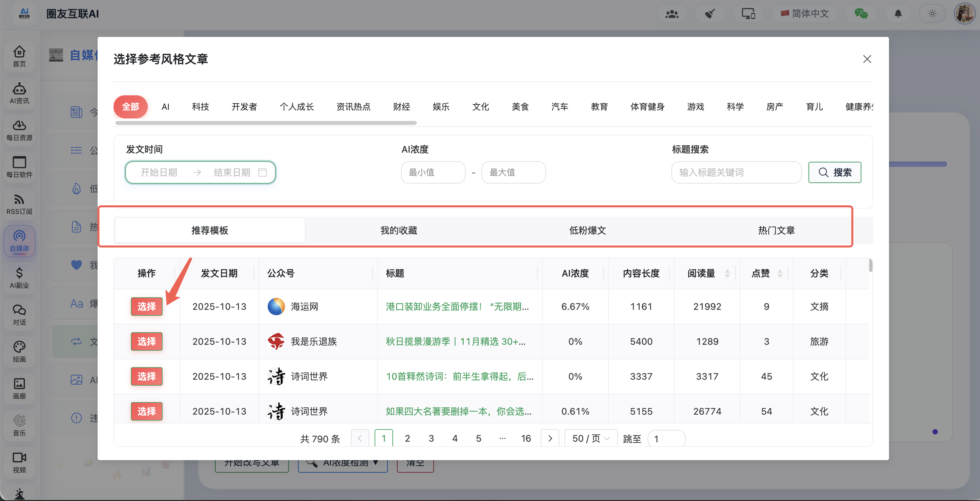Click 选择 button for 海运网 article
The width and height of the screenshot is (980, 501).
(x=146, y=306)
